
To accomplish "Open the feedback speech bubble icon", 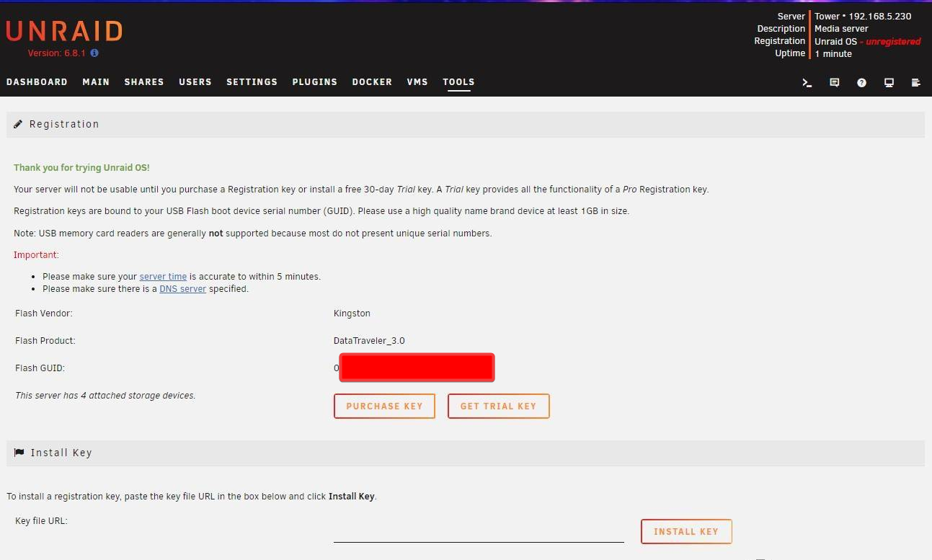I will pos(834,83).
